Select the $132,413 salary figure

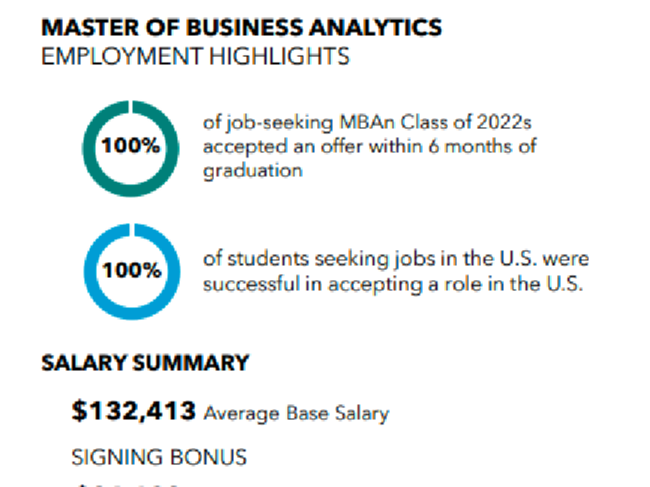pyautogui.click(x=133, y=411)
